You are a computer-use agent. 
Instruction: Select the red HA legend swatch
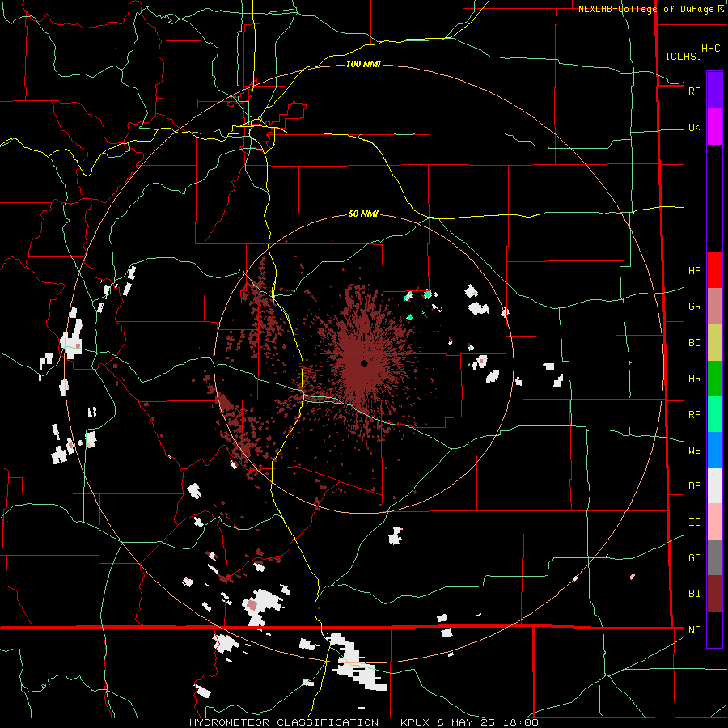pos(714,270)
